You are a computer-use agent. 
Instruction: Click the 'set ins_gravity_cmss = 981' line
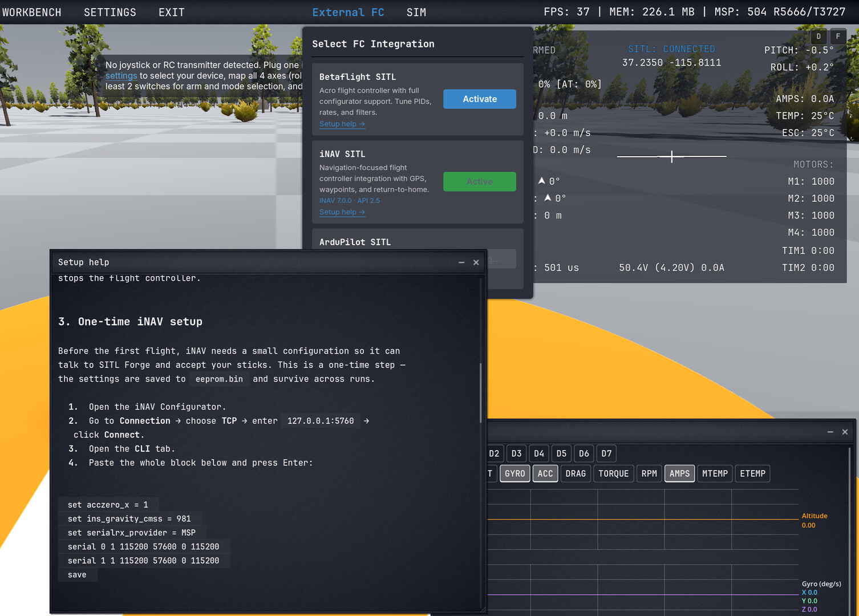pyautogui.click(x=129, y=518)
